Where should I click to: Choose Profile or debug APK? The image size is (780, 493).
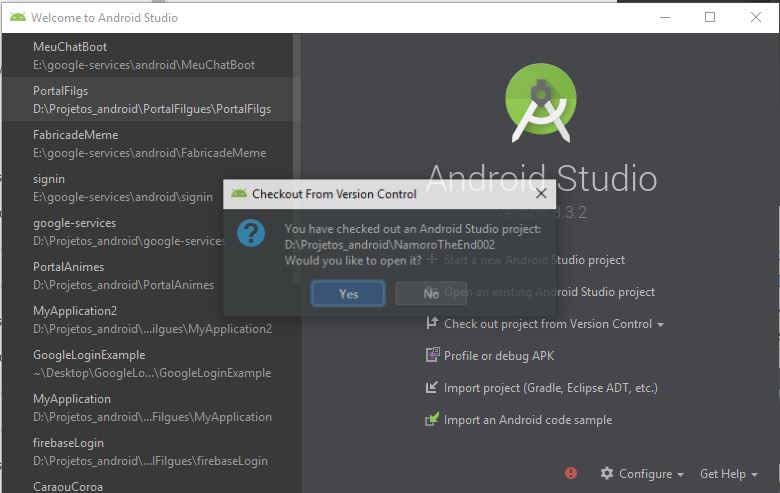point(499,356)
